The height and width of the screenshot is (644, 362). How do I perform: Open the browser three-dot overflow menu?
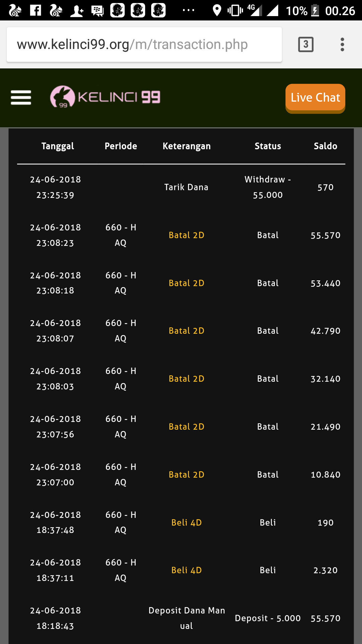point(342,44)
